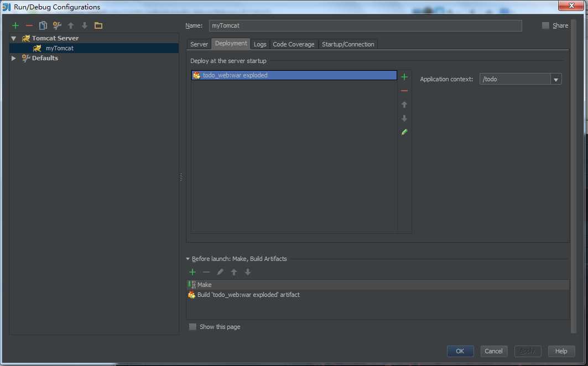Add deployment artifact with green plus

[x=404, y=77]
